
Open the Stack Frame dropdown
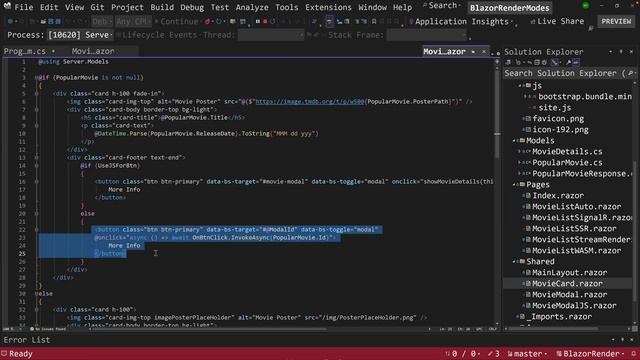(426, 35)
